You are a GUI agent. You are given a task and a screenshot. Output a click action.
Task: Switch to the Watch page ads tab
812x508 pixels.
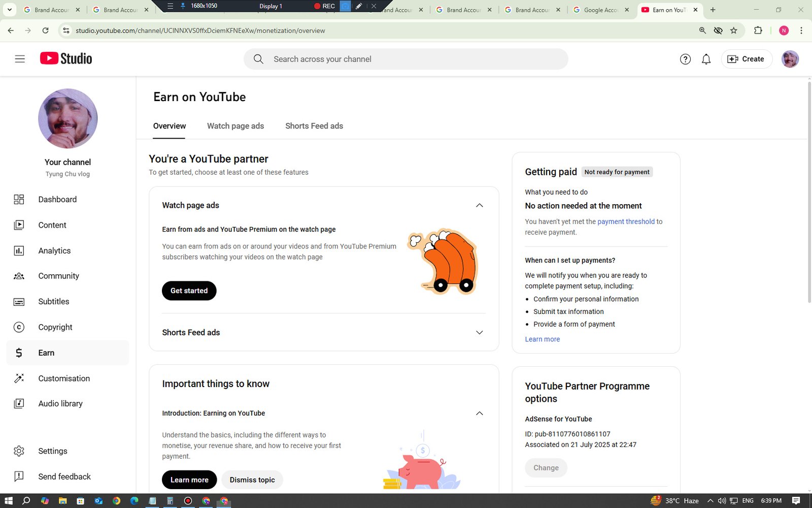point(235,126)
